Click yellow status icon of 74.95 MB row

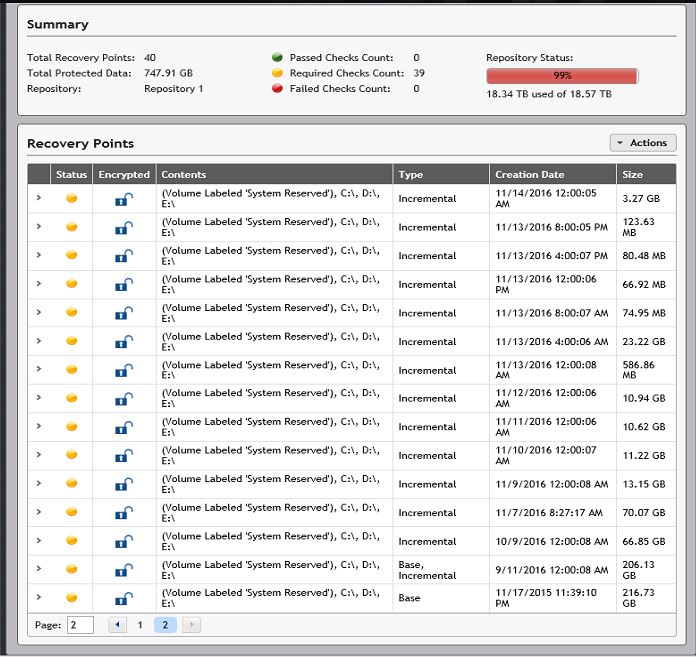point(71,312)
